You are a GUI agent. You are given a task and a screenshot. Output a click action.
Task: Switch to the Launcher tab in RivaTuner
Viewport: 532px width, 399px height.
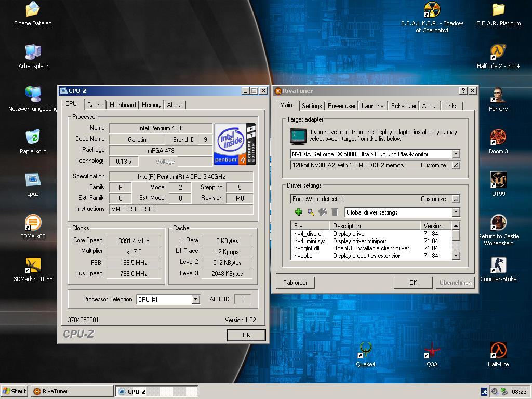tap(373, 106)
